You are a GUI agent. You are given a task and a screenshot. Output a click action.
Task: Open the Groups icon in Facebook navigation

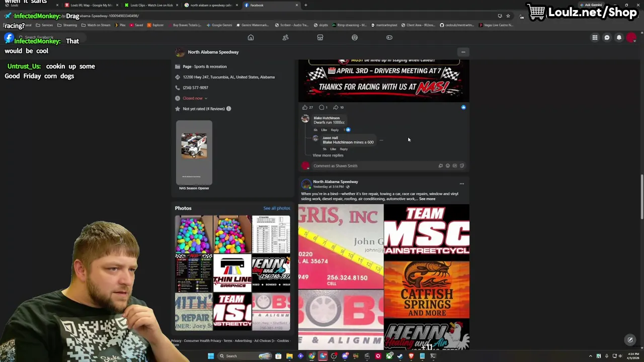[x=355, y=37]
